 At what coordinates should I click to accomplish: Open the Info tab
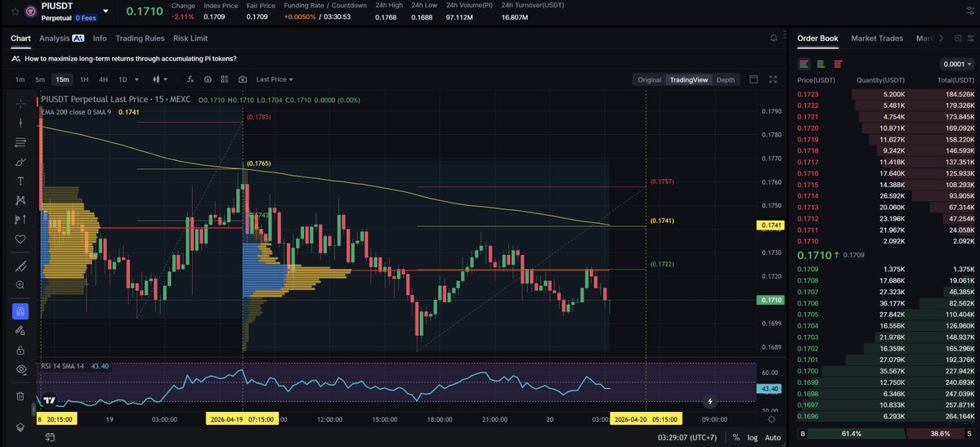pyautogui.click(x=100, y=38)
